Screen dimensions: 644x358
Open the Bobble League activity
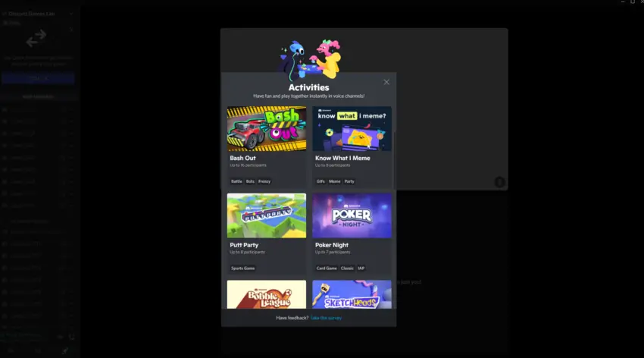(x=267, y=294)
